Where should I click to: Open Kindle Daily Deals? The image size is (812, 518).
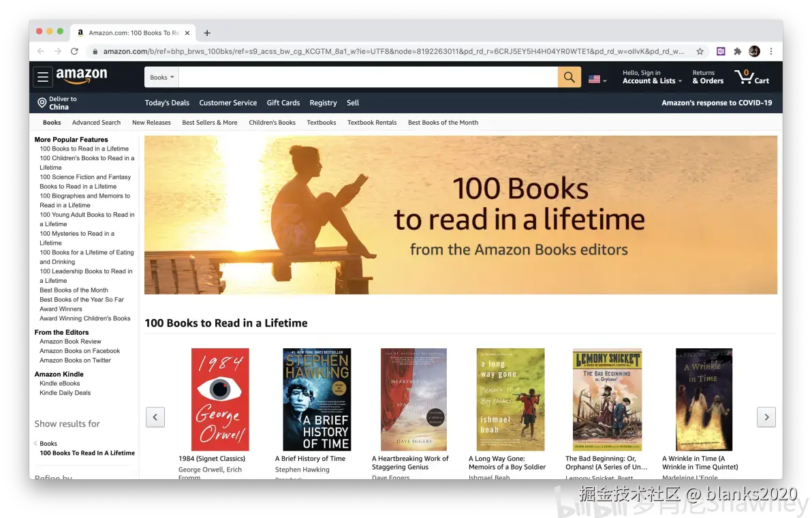(65, 393)
